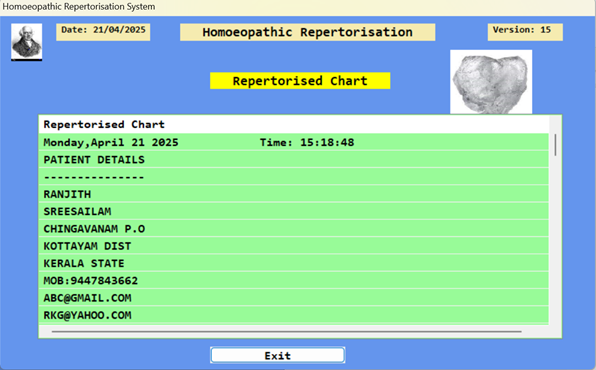Select the RANJITH list entry
This screenshot has height=370, width=596.
[x=293, y=194]
